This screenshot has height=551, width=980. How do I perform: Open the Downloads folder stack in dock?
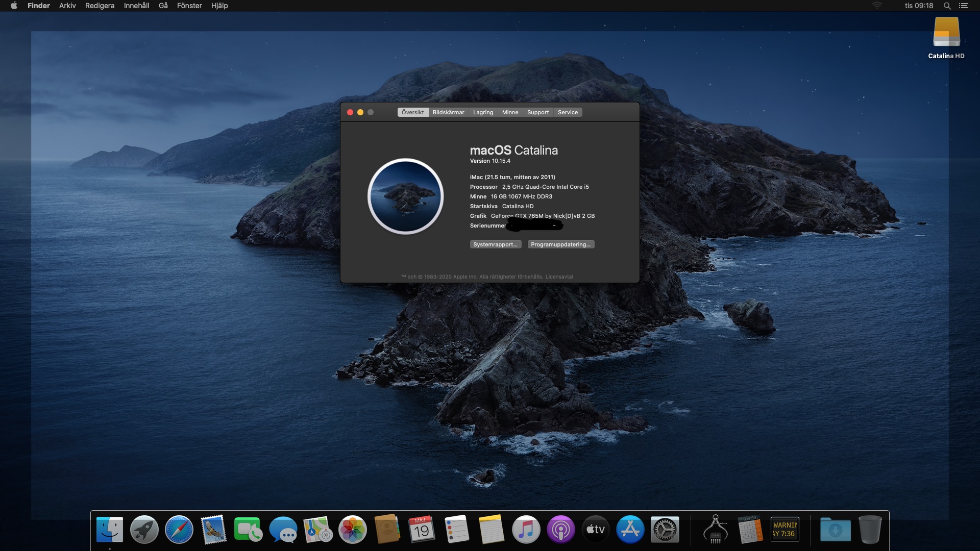pyautogui.click(x=836, y=530)
